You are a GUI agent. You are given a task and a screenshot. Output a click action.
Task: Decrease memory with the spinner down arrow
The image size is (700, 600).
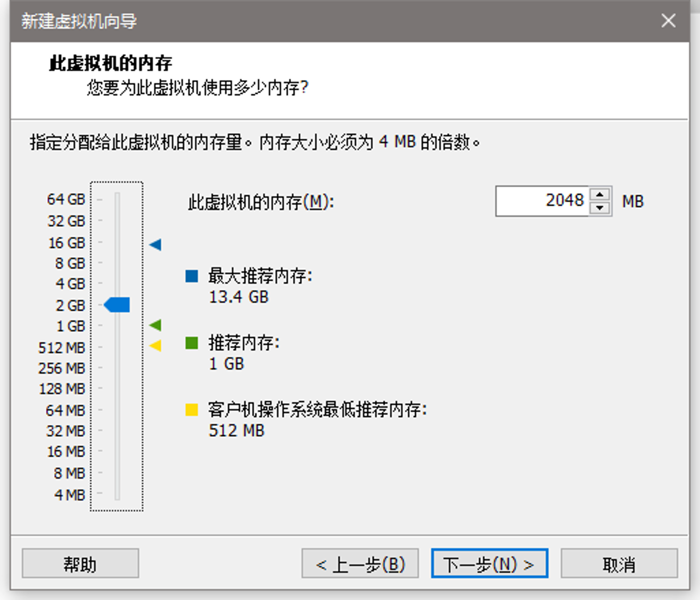point(600,208)
